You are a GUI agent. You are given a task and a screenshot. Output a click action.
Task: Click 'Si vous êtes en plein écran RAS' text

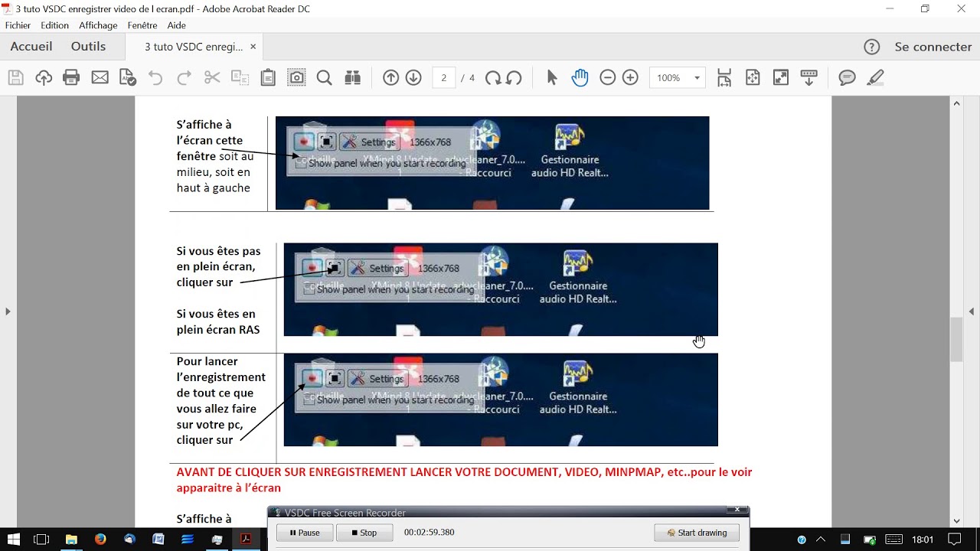[x=218, y=322]
